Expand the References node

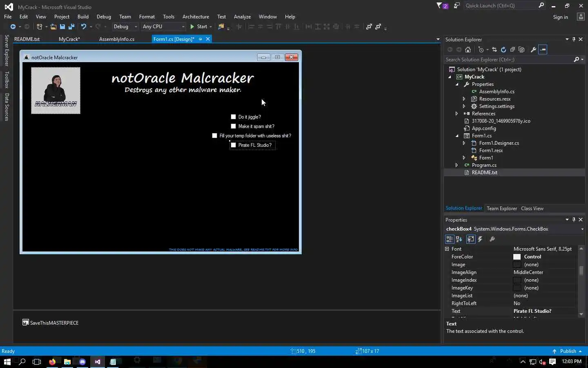(457, 114)
